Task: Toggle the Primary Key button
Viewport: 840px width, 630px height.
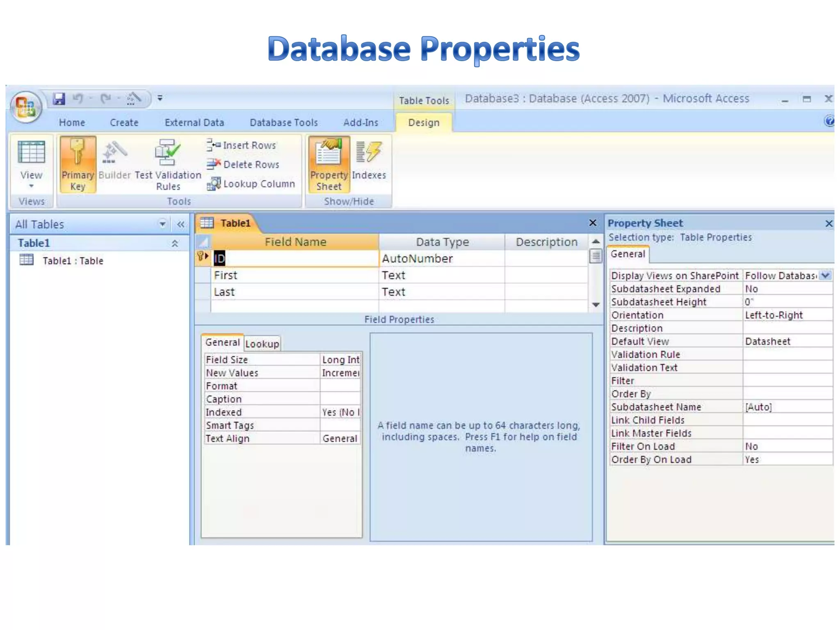Action: pyautogui.click(x=78, y=164)
